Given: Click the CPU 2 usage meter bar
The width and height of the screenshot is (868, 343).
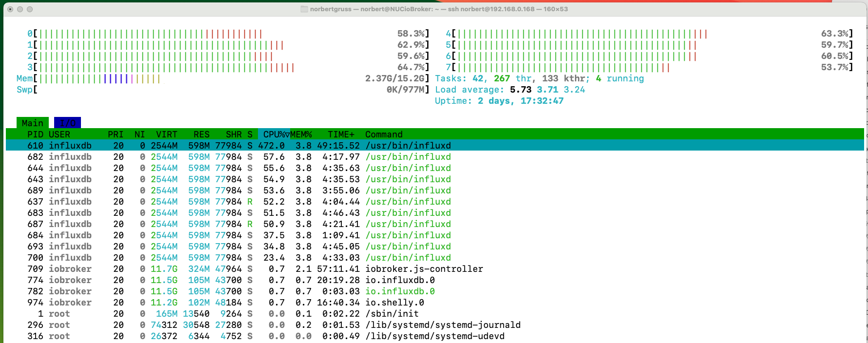Looking at the screenshot, I should (x=228, y=56).
